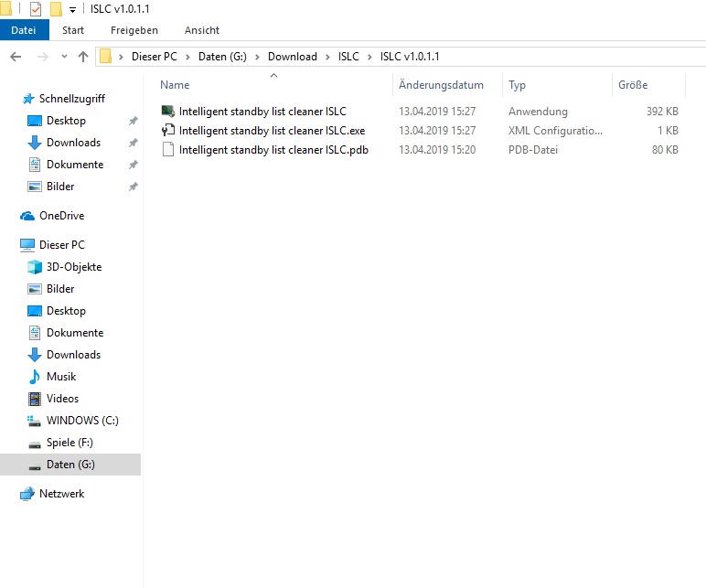Switch to the Start ribbon tab
The width and height of the screenshot is (706, 588).
click(x=73, y=30)
